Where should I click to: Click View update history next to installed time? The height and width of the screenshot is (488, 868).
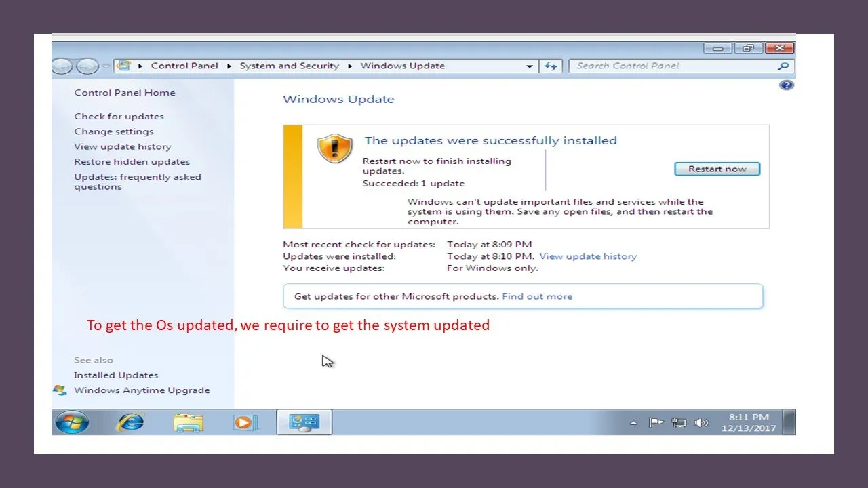[x=588, y=256]
